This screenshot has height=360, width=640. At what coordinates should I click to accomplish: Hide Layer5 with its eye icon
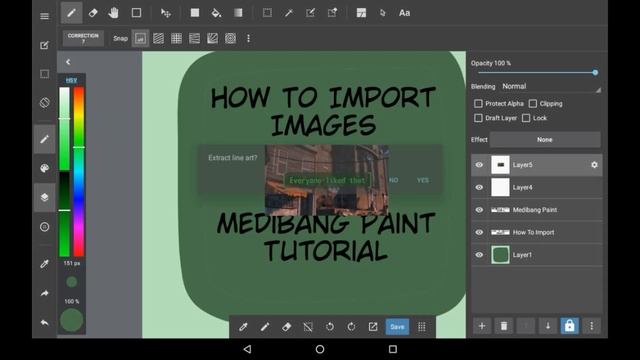479,165
